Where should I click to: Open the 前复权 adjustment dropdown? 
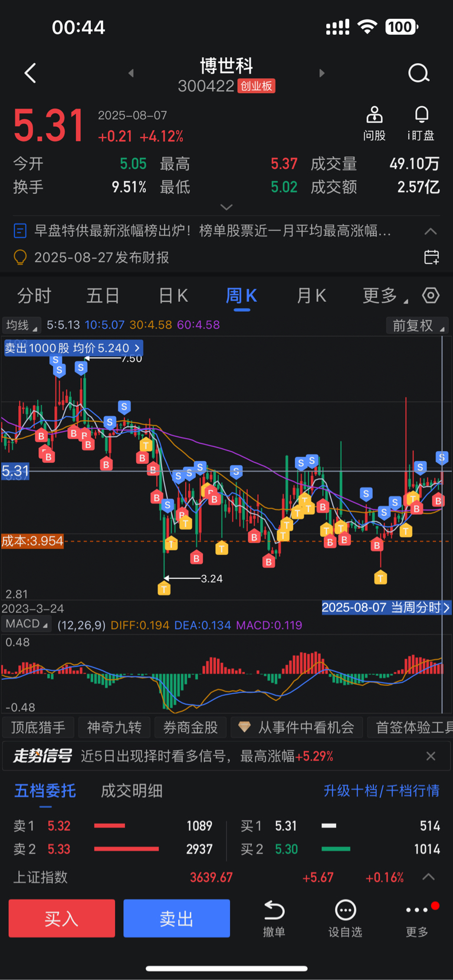point(417,325)
